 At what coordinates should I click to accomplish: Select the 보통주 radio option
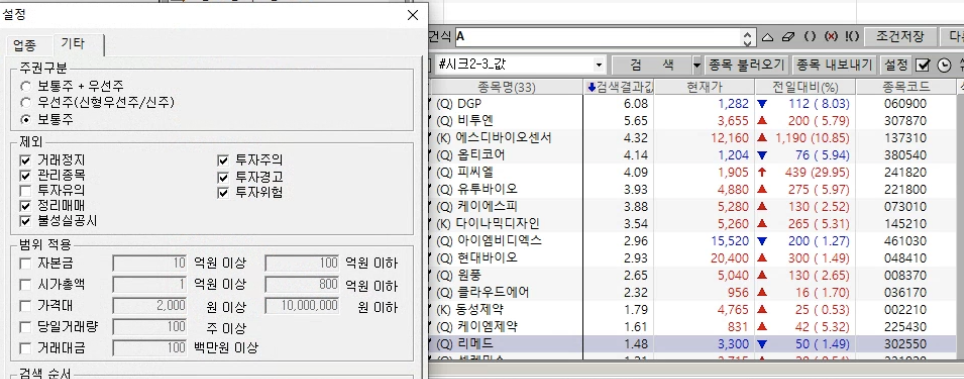click(x=25, y=119)
